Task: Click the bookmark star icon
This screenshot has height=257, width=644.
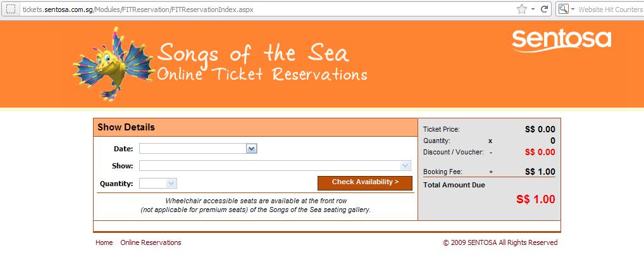Action: (522, 9)
